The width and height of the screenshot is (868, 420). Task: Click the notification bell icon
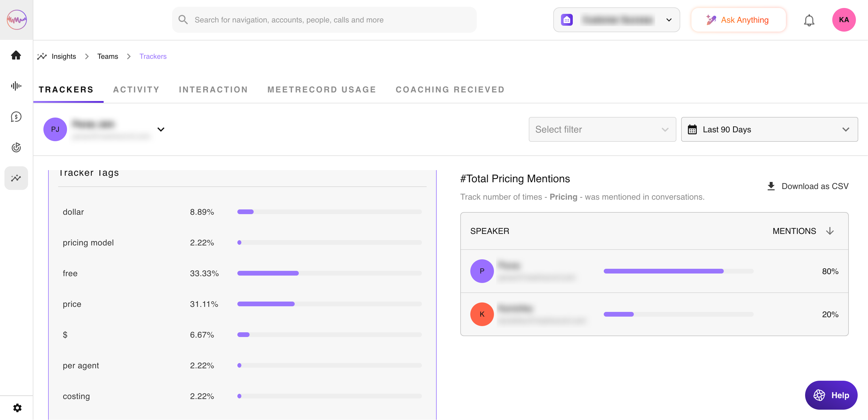pyautogui.click(x=809, y=20)
